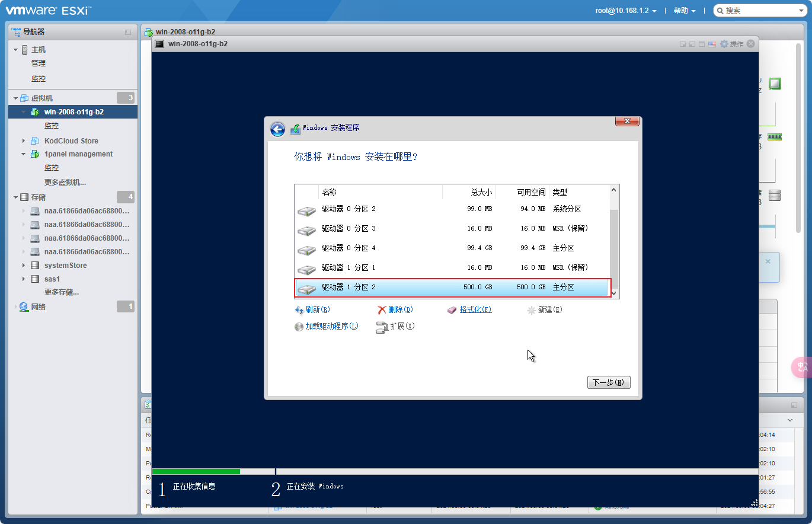This screenshot has width=812, height=524.
Task: Click the 格式化(F) format link
Action: click(x=469, y=310)
